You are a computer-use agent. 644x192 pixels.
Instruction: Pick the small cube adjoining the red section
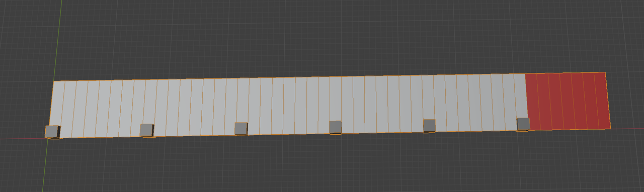[523, 124]
